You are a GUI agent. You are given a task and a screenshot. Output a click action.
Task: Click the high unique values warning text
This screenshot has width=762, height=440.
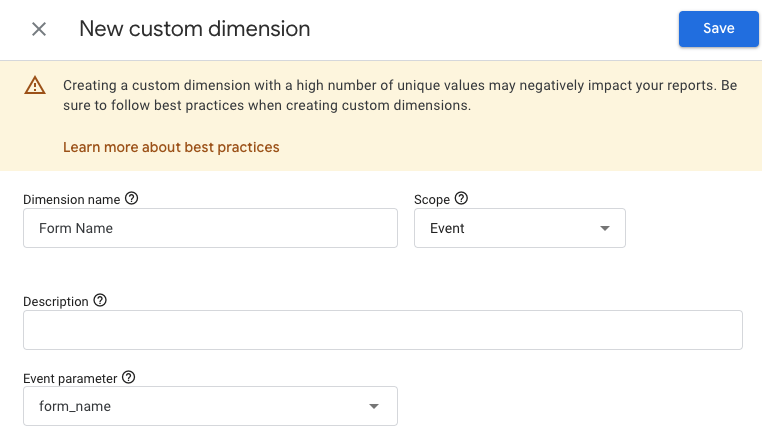click(399, 95)
